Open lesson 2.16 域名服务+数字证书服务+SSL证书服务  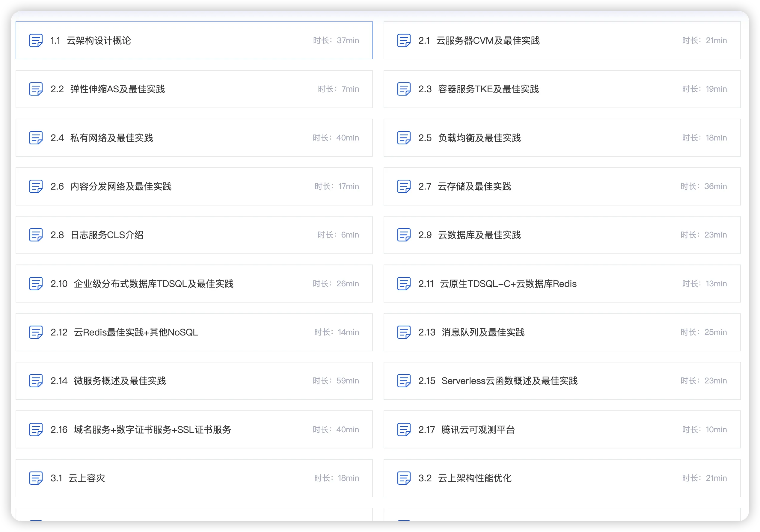pyautogui.click(x=194, y=430)
